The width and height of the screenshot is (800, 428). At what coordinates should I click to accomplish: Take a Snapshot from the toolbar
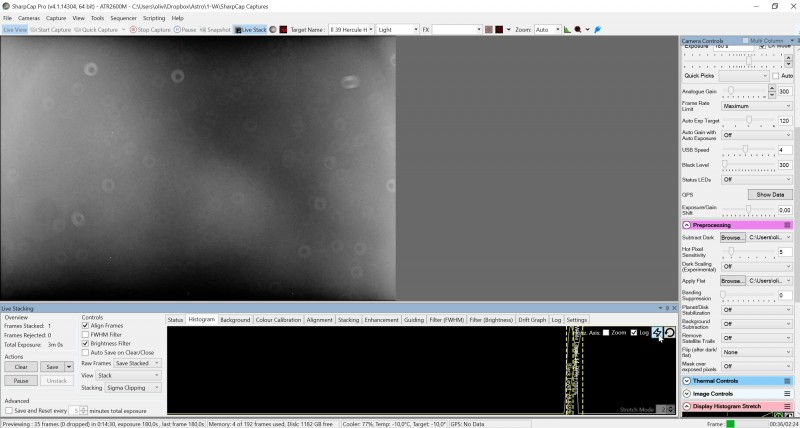[x=215, y=30]
